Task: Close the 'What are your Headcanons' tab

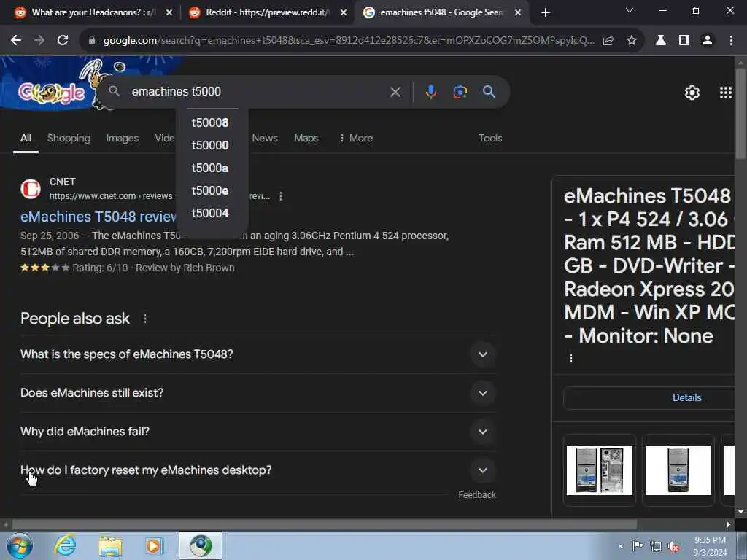Action: [169, 13]
